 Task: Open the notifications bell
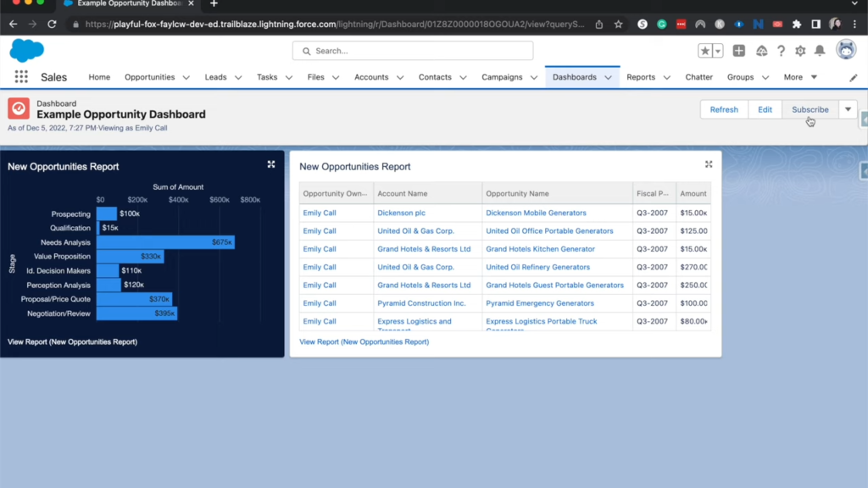pos(819,51)
